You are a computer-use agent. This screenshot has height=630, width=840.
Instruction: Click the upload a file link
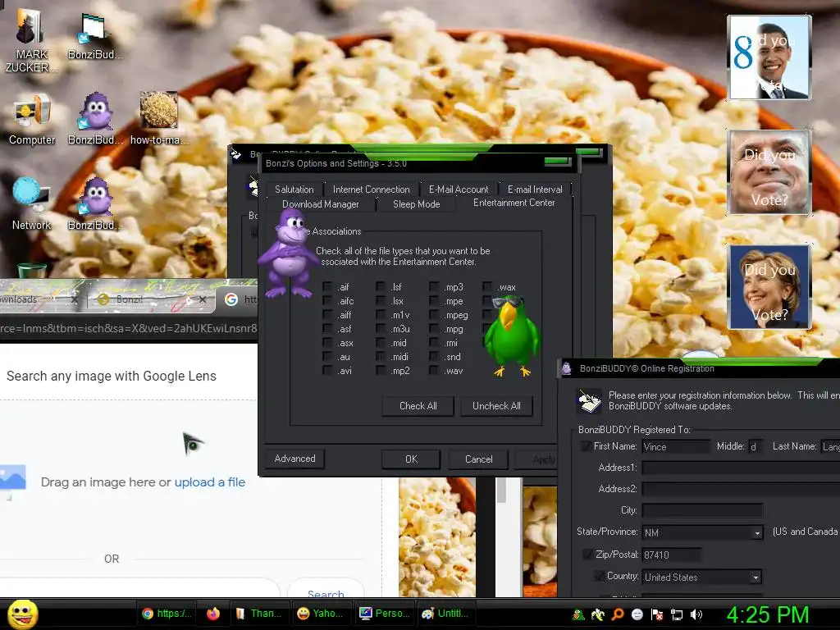coord(209,482)
